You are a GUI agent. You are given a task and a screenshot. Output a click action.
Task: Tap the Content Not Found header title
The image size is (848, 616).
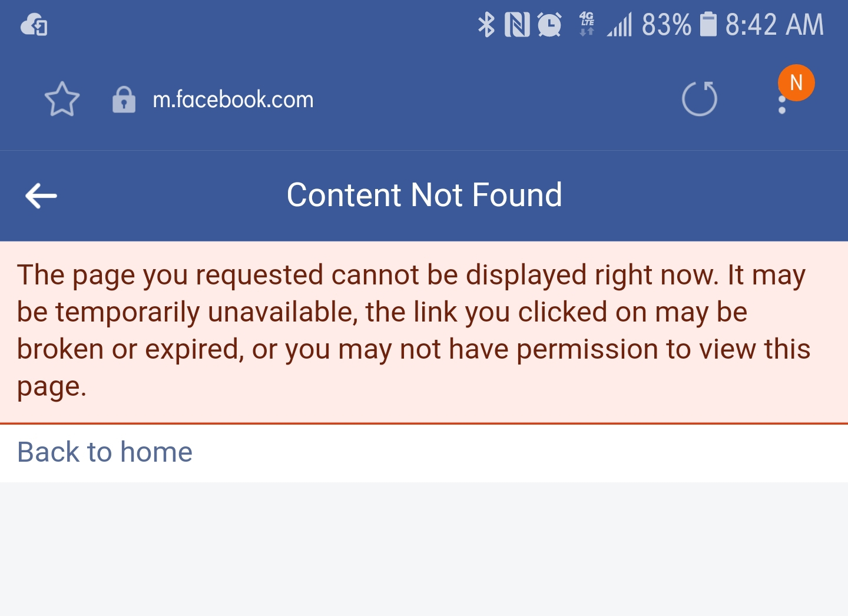pos(424,195)
